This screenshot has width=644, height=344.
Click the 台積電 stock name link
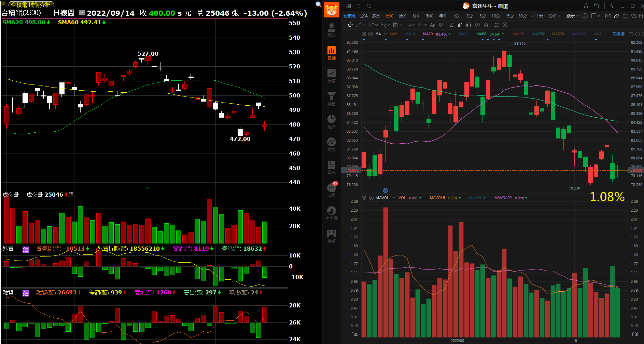349,16
